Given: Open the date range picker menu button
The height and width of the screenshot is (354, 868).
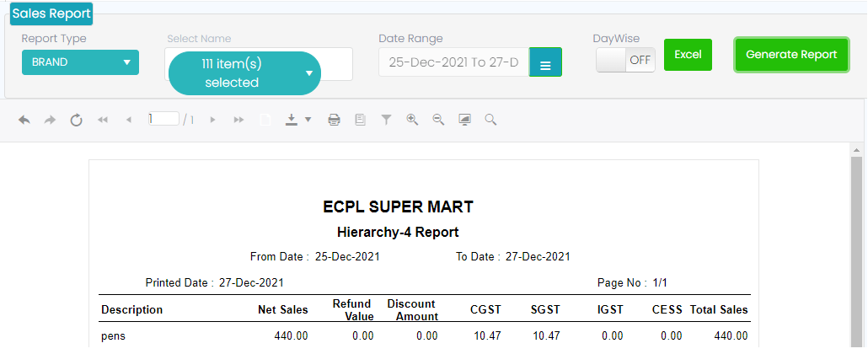Looking at the screenshot, I should (x=545, y=63).
